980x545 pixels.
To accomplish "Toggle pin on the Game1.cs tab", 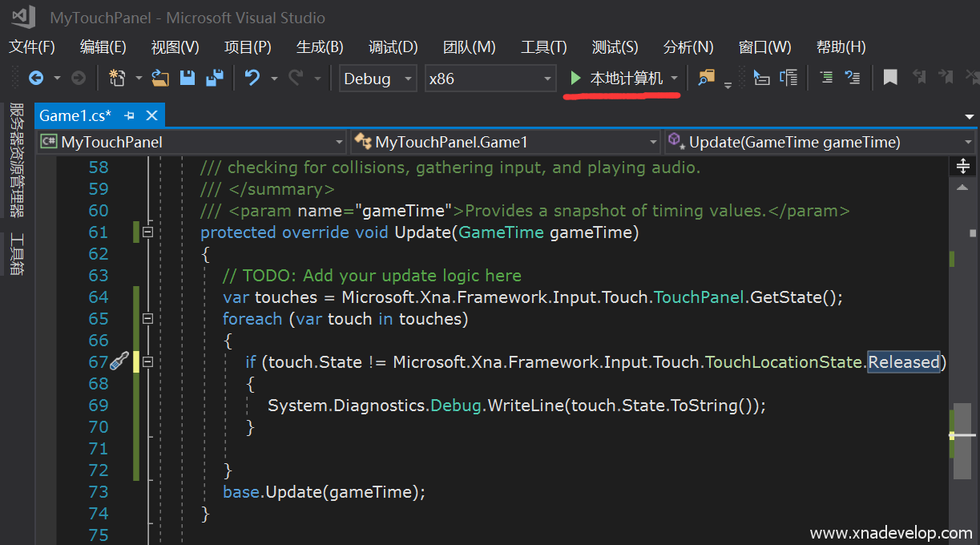I will click(x=130, y=116).
